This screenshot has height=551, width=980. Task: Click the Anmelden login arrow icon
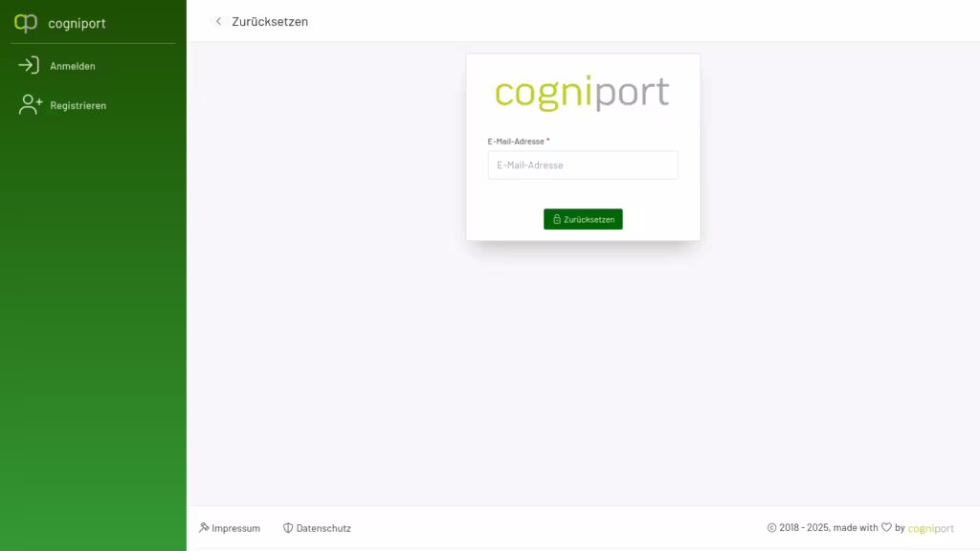pos(29,66)
